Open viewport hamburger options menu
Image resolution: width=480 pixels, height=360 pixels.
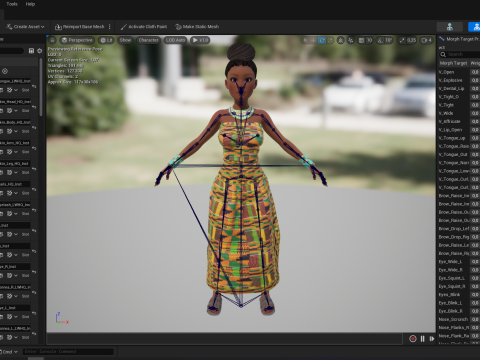point(52,40)
